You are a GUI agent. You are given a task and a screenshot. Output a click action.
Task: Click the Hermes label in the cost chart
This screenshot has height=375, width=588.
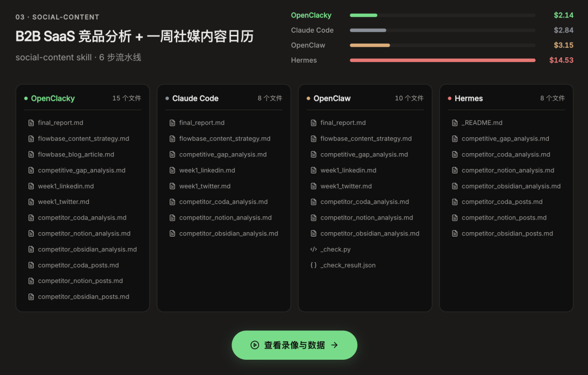pyautogui.click(x=304, y=61)
